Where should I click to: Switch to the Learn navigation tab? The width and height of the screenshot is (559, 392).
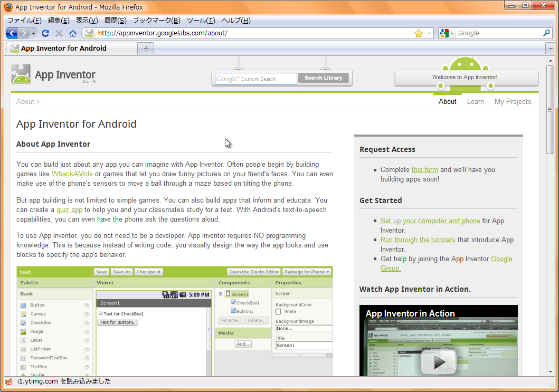pos(475,102)
